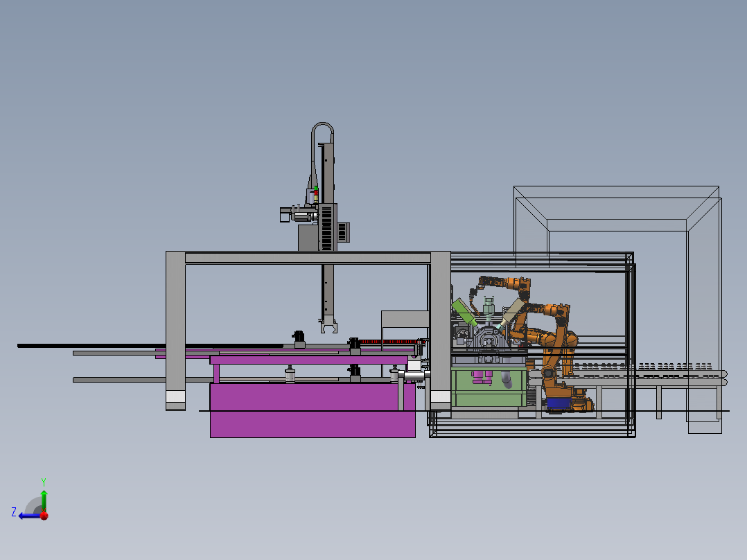Select the green cabinet under the fixture
Viewport: 747px width, 560px height.
(489, 387)
